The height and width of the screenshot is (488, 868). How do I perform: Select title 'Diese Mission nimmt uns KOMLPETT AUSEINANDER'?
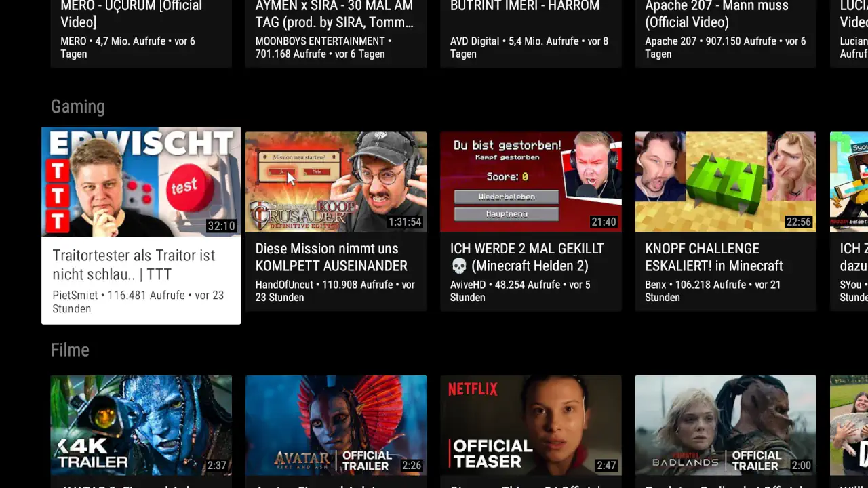[x=332, y=258]
